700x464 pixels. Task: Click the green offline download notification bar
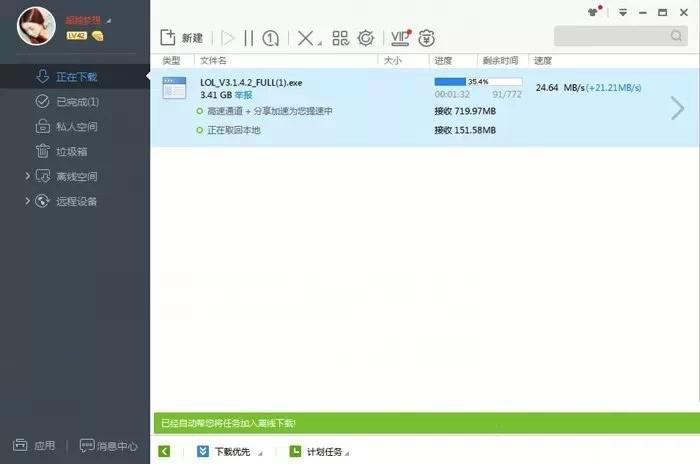click(427, 423)
